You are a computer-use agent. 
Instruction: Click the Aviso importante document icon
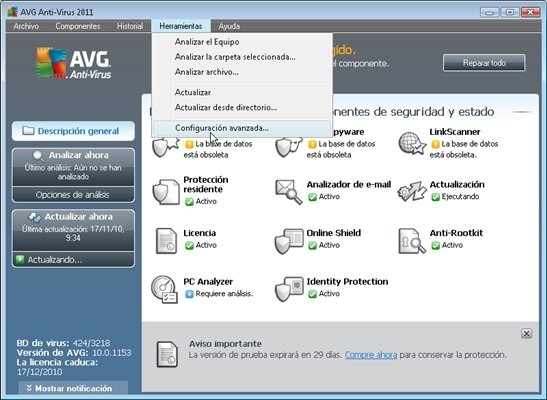(x=167, y=354)
